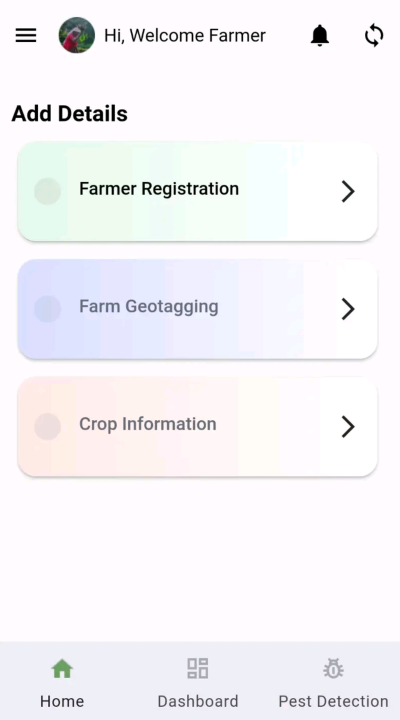The width and height of the screenshot is (400, 720).
Task: Select the Crop Information status circle
Action: point(47,427)
